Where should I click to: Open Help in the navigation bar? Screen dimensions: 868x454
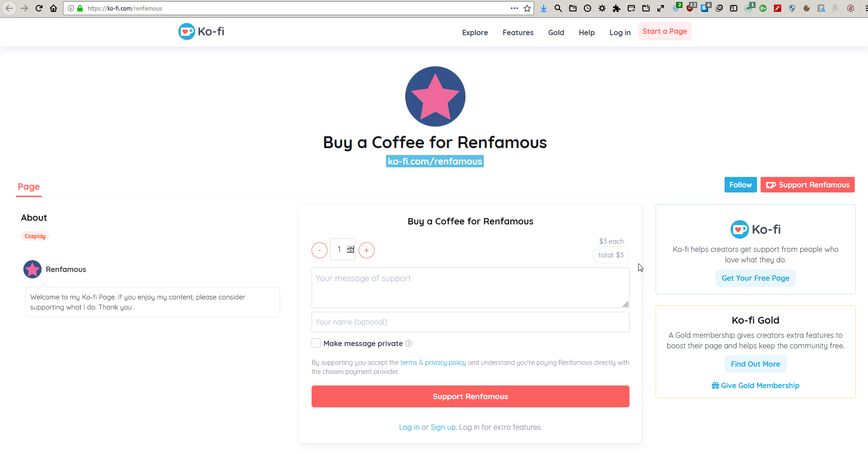click(x=587, y=32)
